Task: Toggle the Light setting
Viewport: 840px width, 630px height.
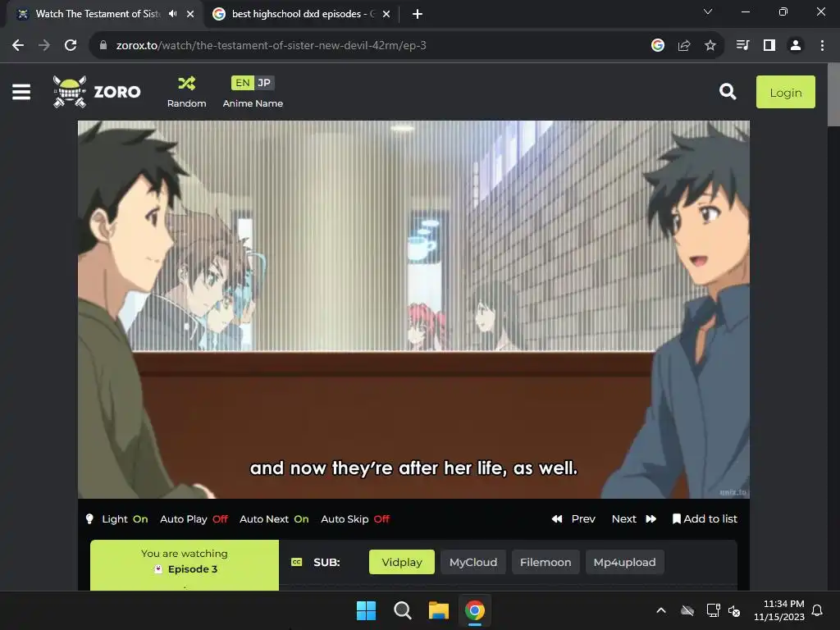Action: pos(125,519)
